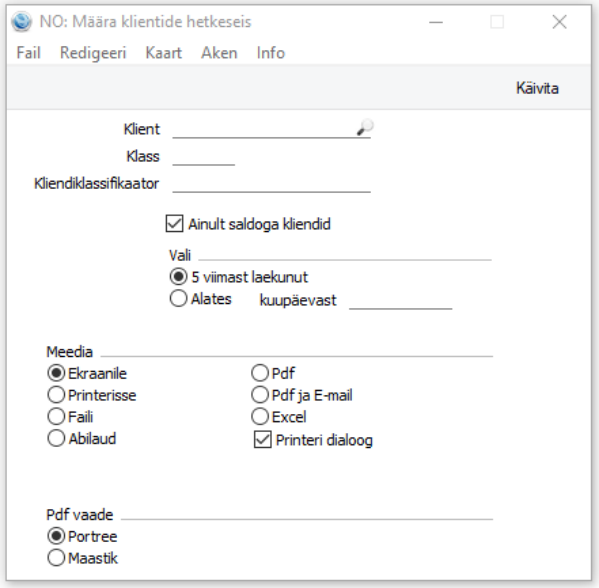Pick the Faili media option
Screen dimensions: 599x588
coord(56,416)
